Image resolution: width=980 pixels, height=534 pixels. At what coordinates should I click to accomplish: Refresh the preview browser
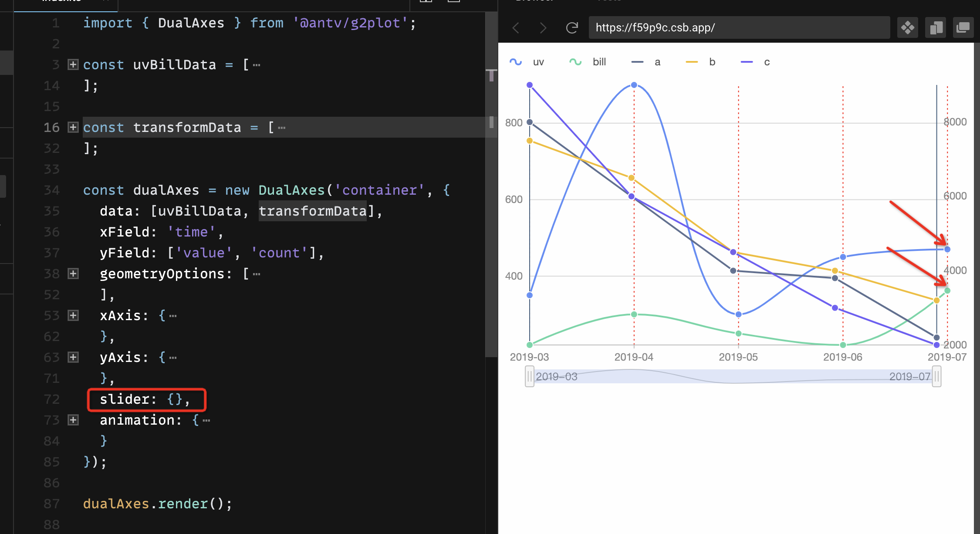572,28
